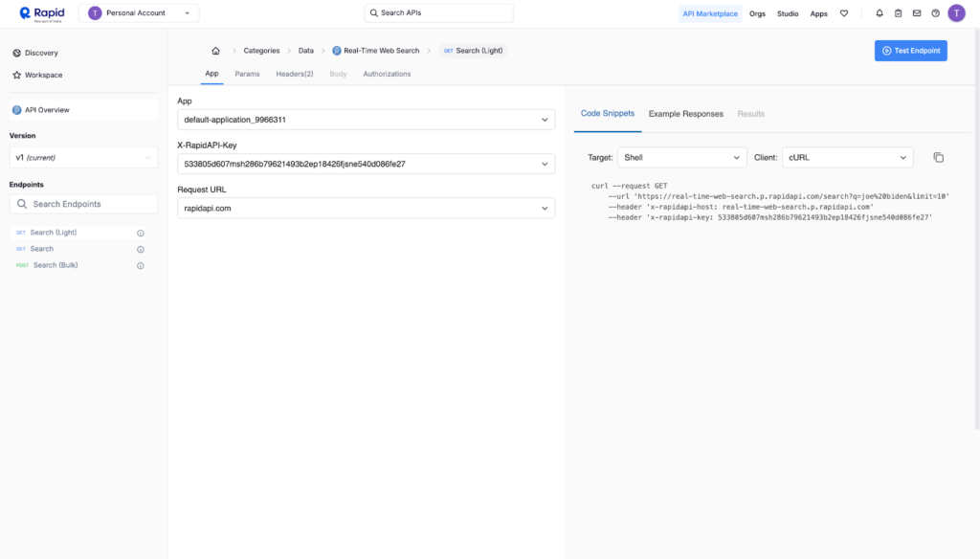Click the Workspace star icon

[x=17, y=75]
